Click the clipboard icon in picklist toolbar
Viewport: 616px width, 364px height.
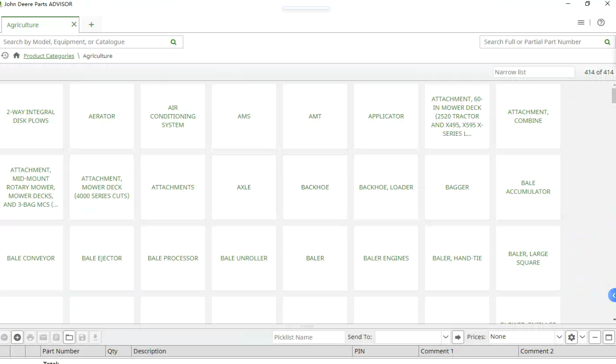click(x=56, y=337)
